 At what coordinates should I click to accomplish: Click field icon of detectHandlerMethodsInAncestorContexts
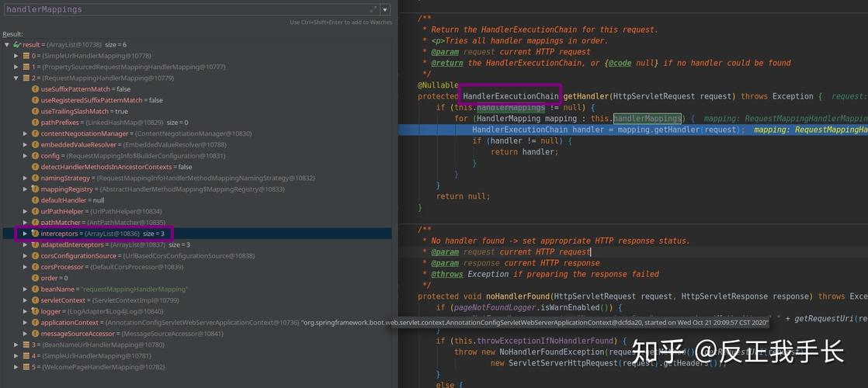(36, 167)
